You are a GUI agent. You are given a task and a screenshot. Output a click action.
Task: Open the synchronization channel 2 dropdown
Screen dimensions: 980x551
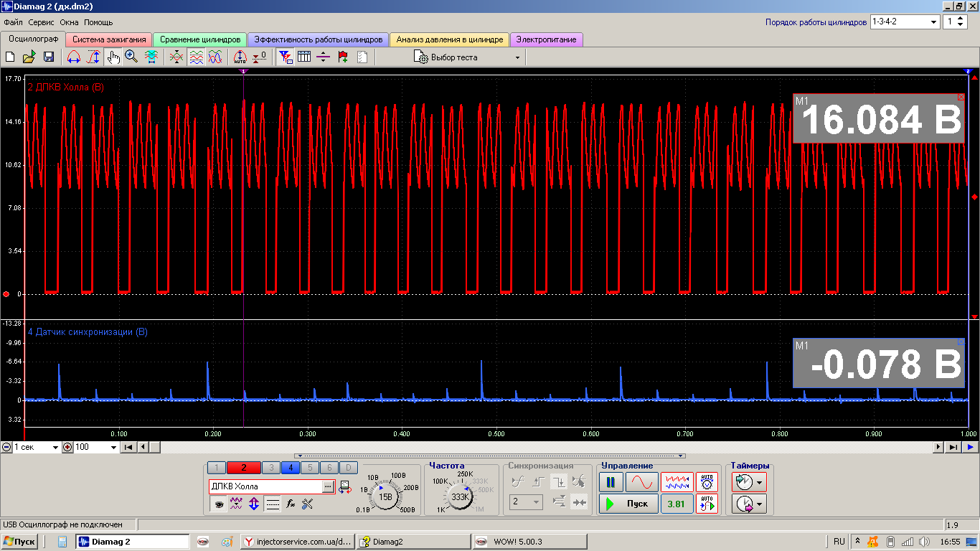(x=526, y=502)
